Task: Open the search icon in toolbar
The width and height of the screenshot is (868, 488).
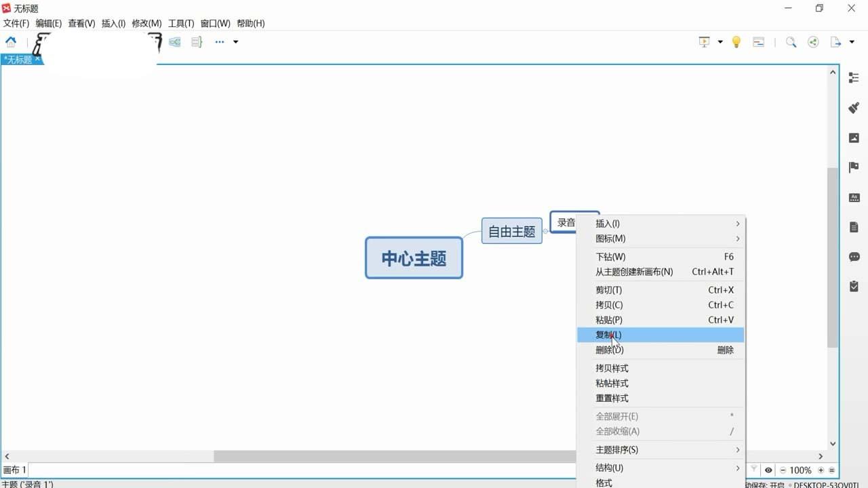Action: [x=791, y=41]
